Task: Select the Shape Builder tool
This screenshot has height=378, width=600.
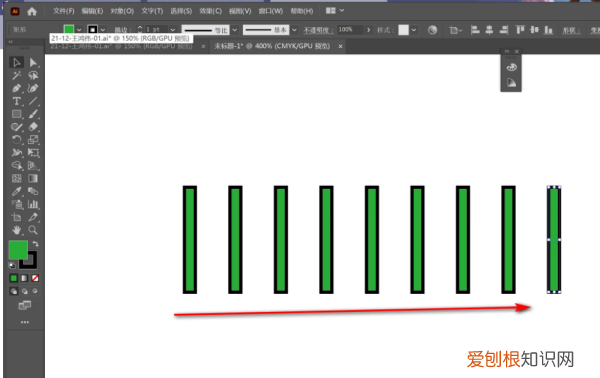Action: 16,166
